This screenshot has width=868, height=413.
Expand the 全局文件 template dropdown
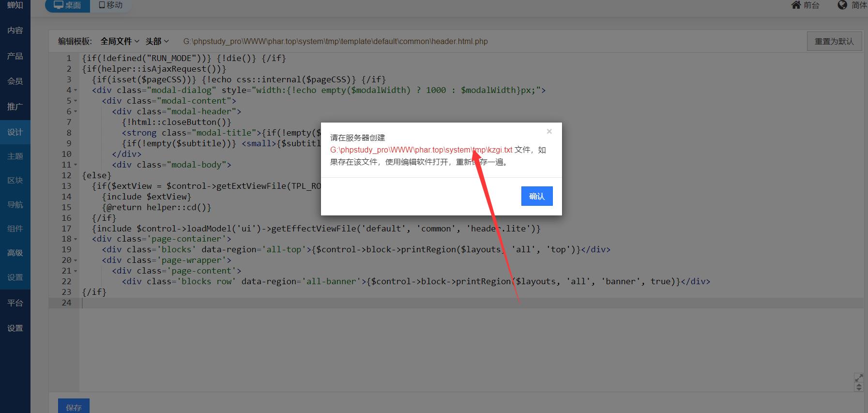(x=120, y=41)
